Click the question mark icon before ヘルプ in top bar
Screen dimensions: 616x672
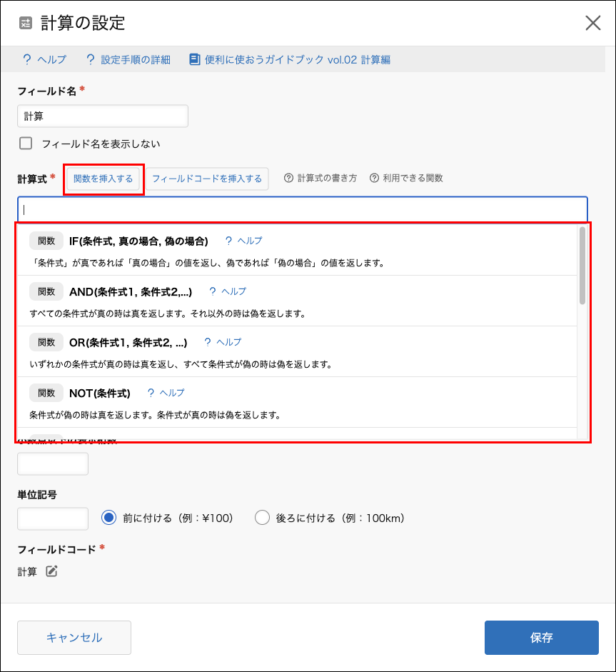26,59
